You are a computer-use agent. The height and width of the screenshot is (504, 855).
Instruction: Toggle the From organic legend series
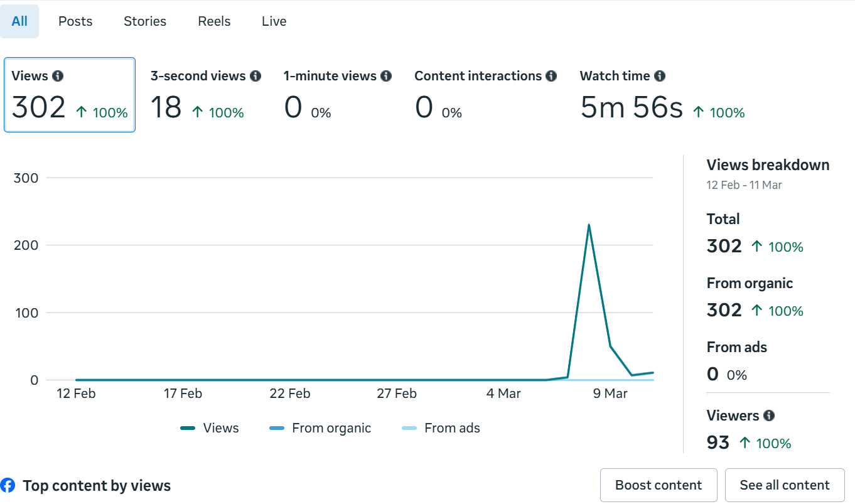click(320, 428)
